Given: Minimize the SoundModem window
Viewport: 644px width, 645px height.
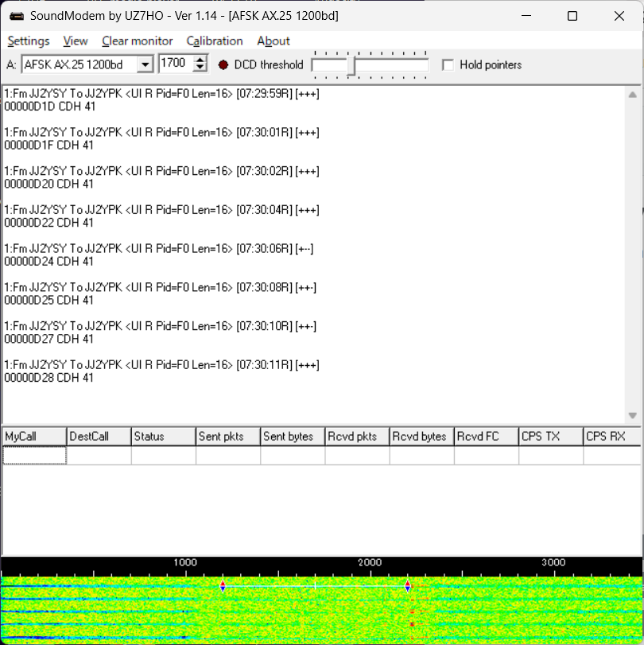Looking at the screenshot, I should [x=526, y=16].
